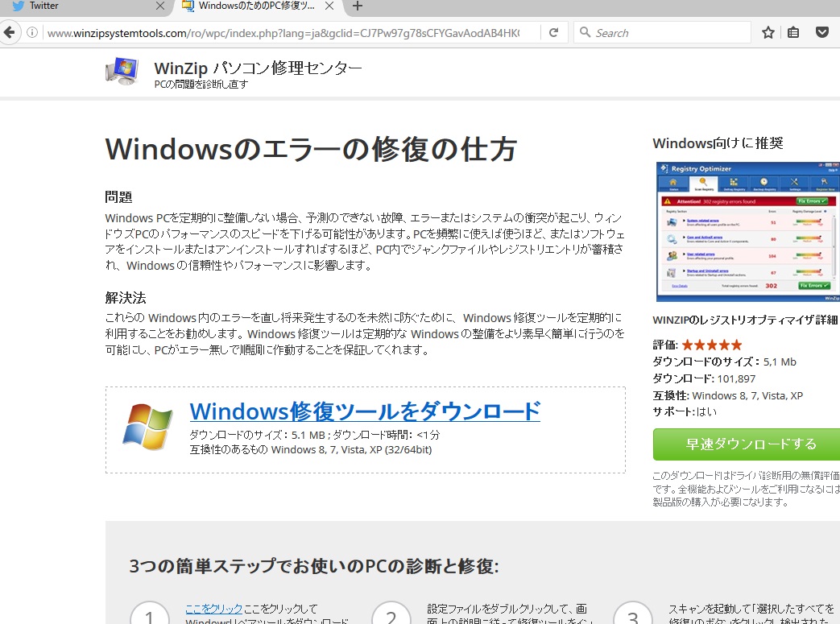Viewport: 840px width, 624px height.
Task: Click the Windowsのエラーの修復の仕方 headline
Action: click(311, 150)
